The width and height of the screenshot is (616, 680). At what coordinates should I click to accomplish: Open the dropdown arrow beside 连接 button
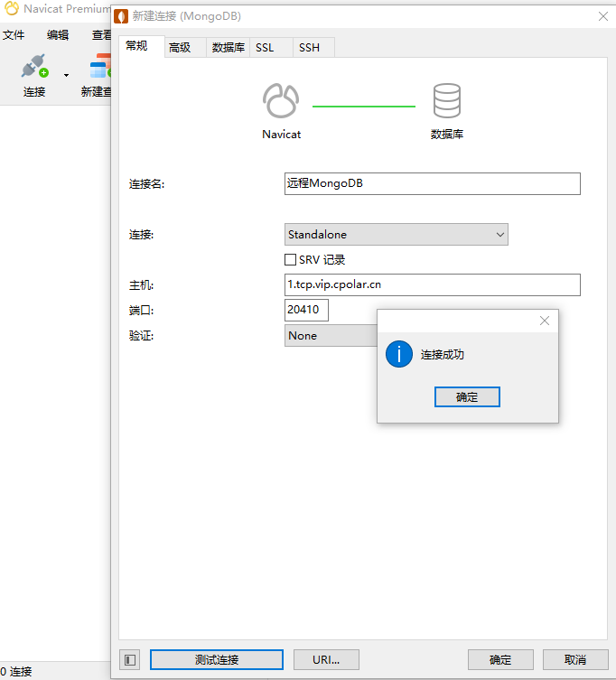(x=66, y=74)
